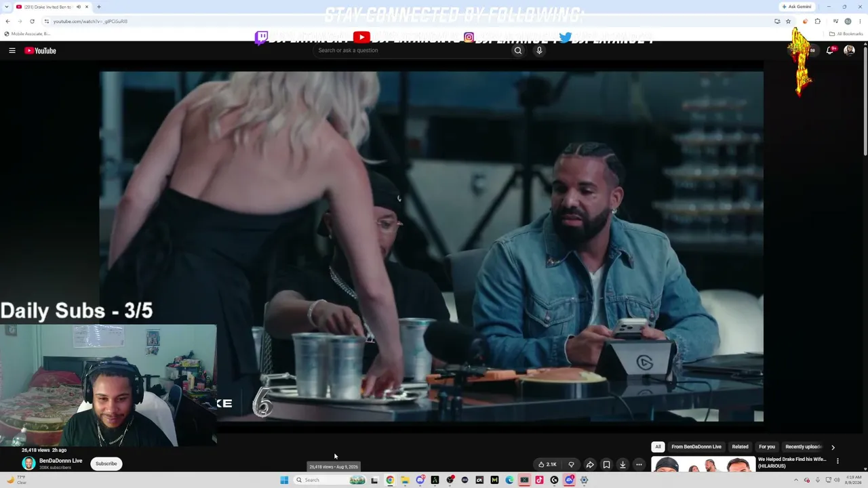Open Chrome profile avatar
Viewport: 868px width, 488px height.
848,21
